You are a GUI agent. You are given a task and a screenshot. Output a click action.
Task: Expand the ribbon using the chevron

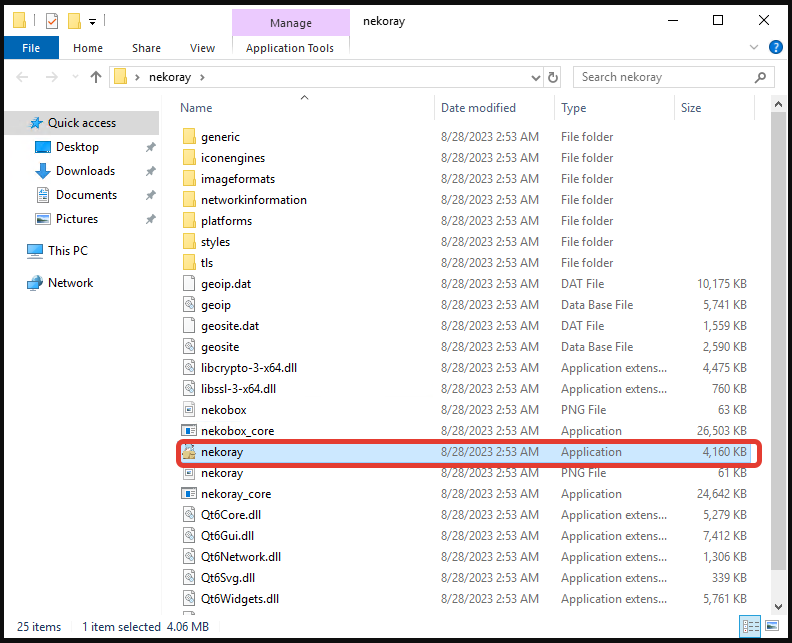[755, 47]
